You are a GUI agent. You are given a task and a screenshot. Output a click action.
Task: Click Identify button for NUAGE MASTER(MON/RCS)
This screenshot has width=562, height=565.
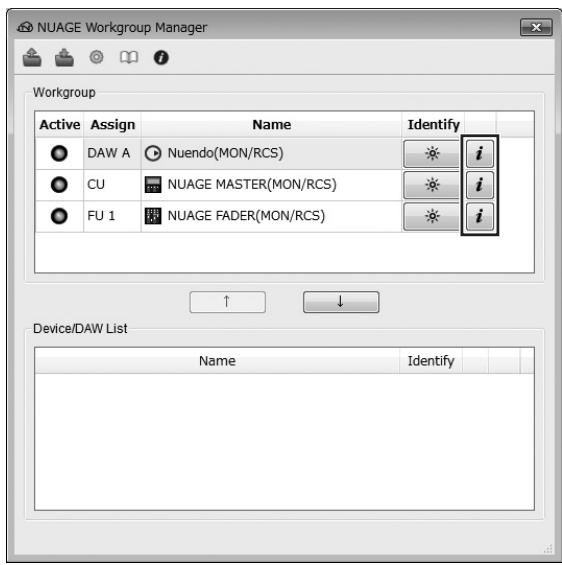432,185
